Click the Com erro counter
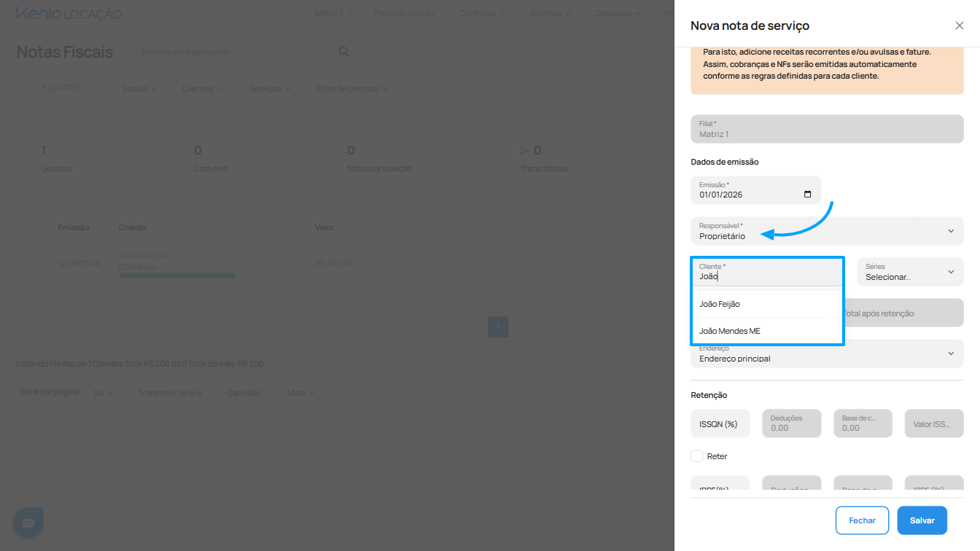Viewport: 980px width, 551px height. (211, 159)
